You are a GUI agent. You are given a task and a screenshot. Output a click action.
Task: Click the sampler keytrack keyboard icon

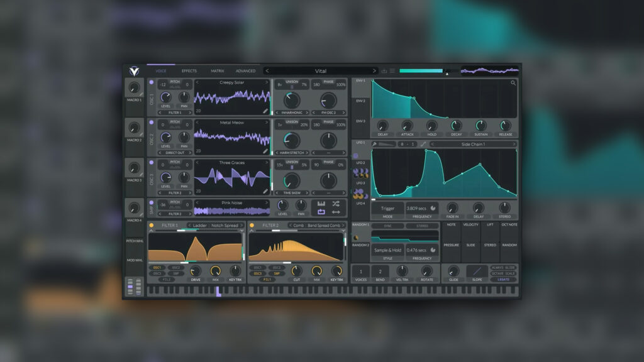click(321, 204)
